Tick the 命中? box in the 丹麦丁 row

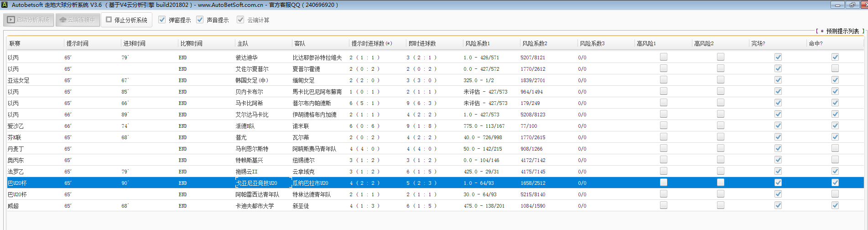(x=835, y=148)
